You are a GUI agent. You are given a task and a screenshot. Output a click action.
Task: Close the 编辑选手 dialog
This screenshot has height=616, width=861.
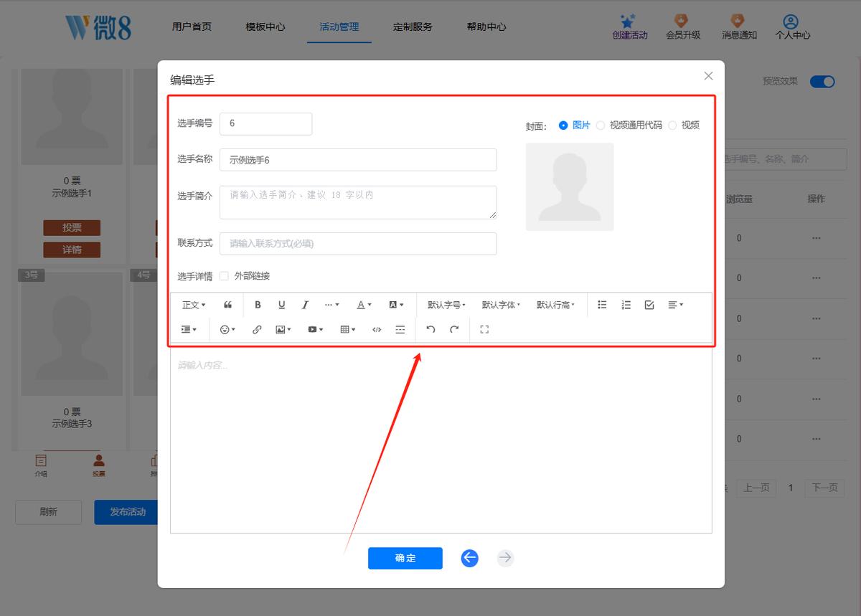click(708, 76)
